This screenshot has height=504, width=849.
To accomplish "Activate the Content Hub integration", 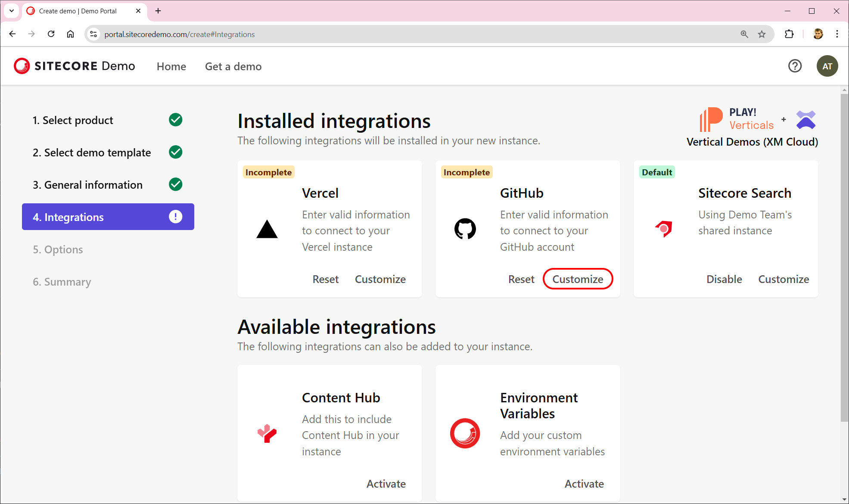I will point(386,483).
